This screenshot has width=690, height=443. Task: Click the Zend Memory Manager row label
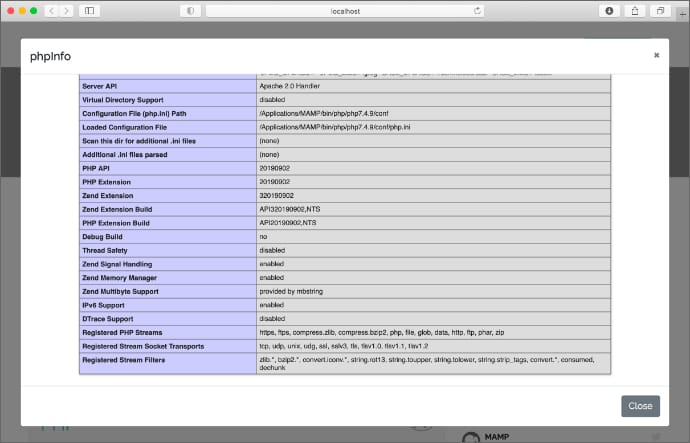pyautogui.click(x=122, y=277)
